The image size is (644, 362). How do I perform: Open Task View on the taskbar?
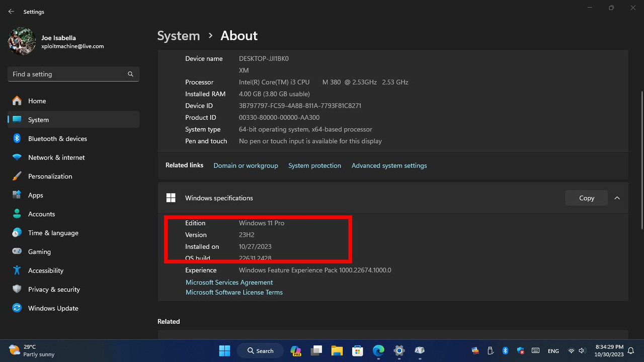[316, 350]
